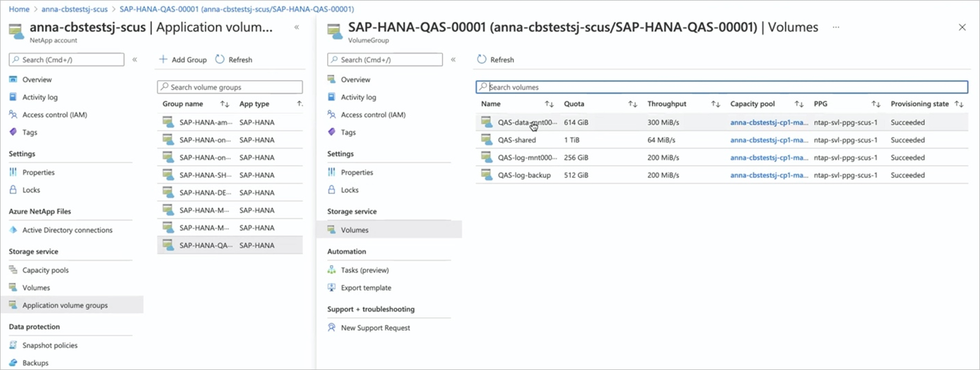Select SAP-HANA-SH... volume group row
Viewport: 980px width, 370px height.
(x=230, y=175)
